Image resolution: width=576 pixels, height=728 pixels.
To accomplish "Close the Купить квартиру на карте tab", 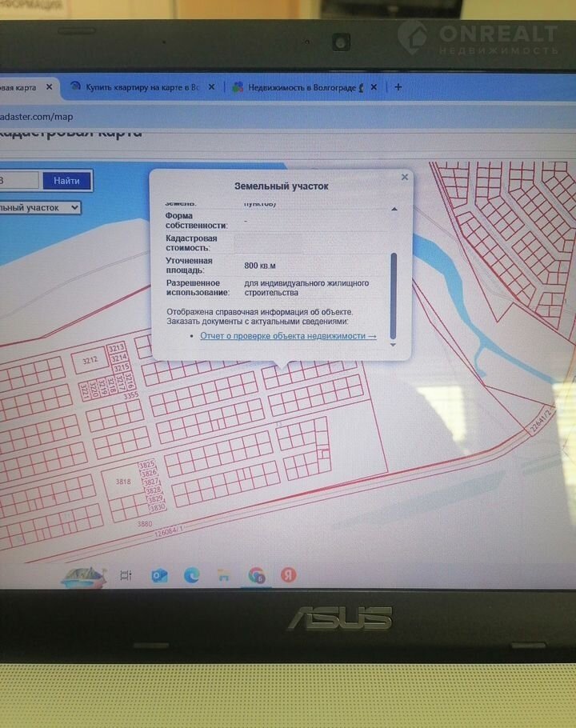I will pos(212,87).
